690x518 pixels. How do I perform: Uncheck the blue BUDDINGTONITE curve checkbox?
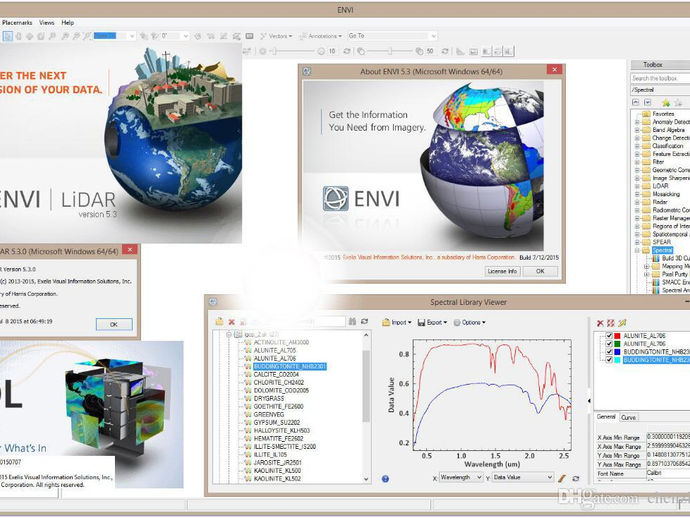coord(609,352)
